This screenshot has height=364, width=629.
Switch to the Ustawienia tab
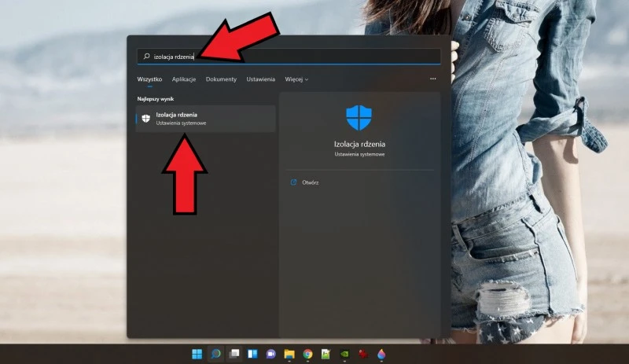pos(261,79)
